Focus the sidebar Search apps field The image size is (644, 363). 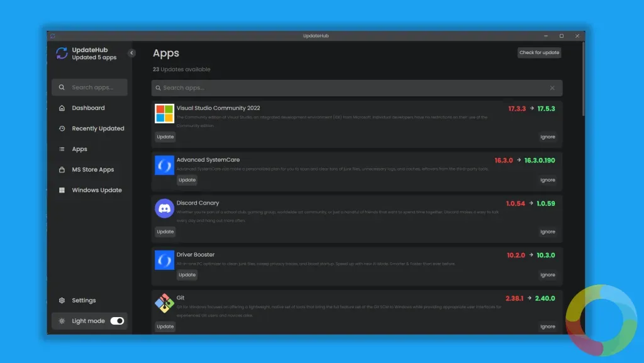coord(89,87)
